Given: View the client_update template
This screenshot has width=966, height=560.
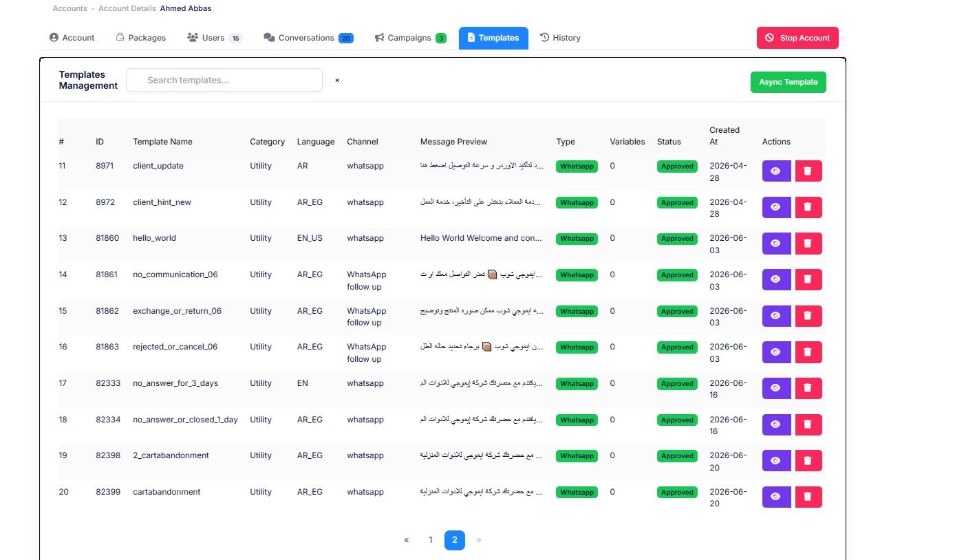Looking at the screenshot, I should (x=776, y=171).
